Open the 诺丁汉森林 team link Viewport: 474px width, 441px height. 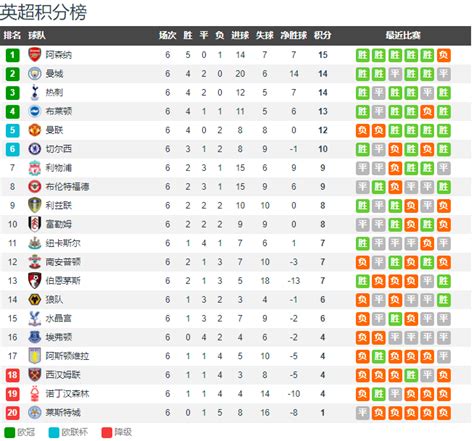[x=67, y=394]
